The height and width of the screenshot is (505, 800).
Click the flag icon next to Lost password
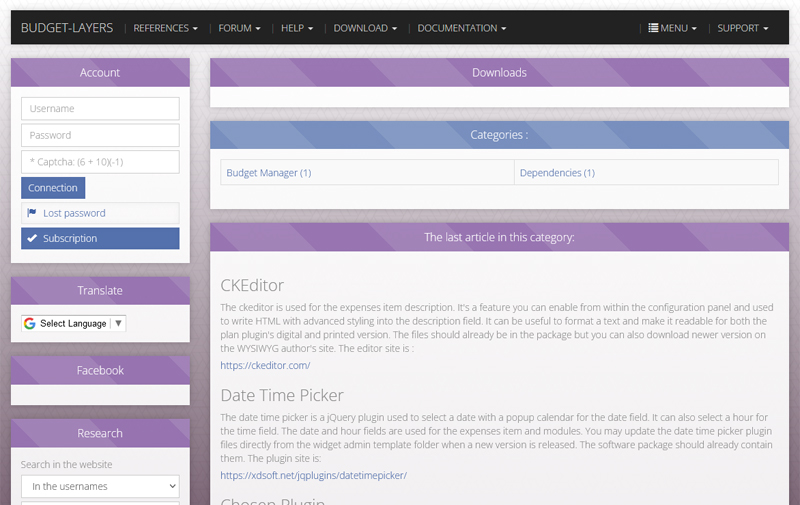pyautogui.click(x=32, y=213)
